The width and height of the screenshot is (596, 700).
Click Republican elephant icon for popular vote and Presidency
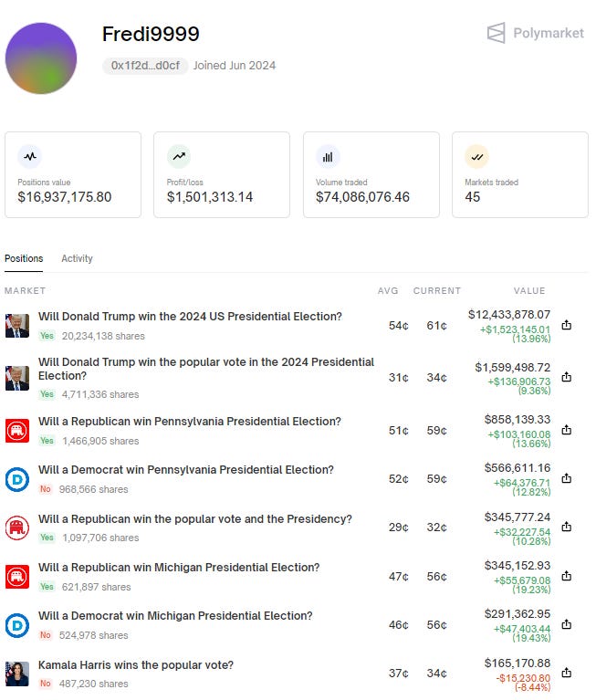tap(17, 528)
